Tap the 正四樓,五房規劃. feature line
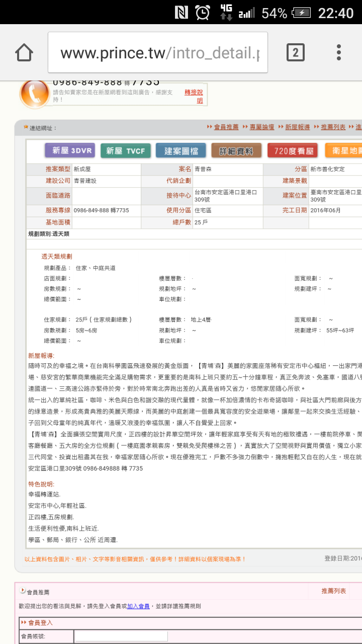 tap(51, 517)
